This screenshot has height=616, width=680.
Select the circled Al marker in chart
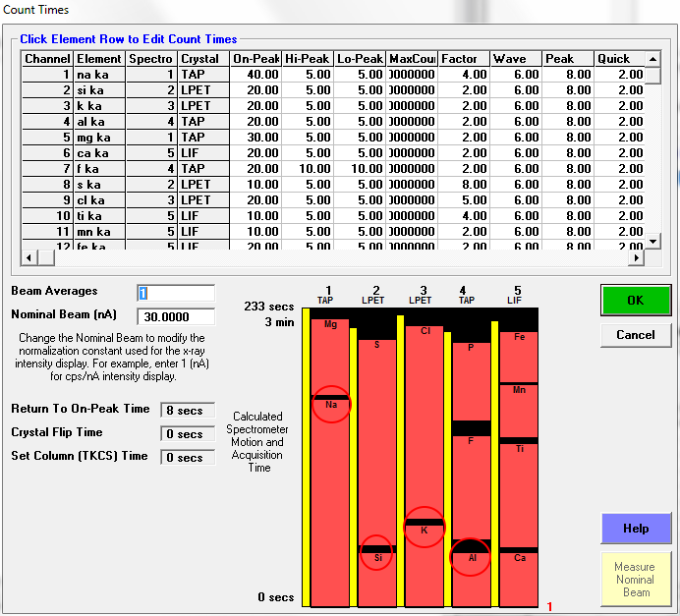[x=471, y=556]
